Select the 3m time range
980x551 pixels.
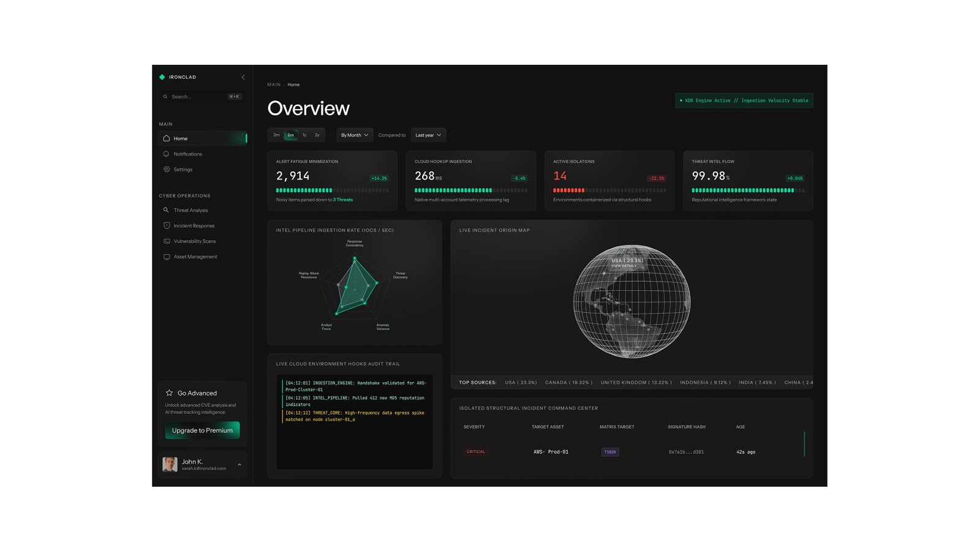click(x=276, y=135)
